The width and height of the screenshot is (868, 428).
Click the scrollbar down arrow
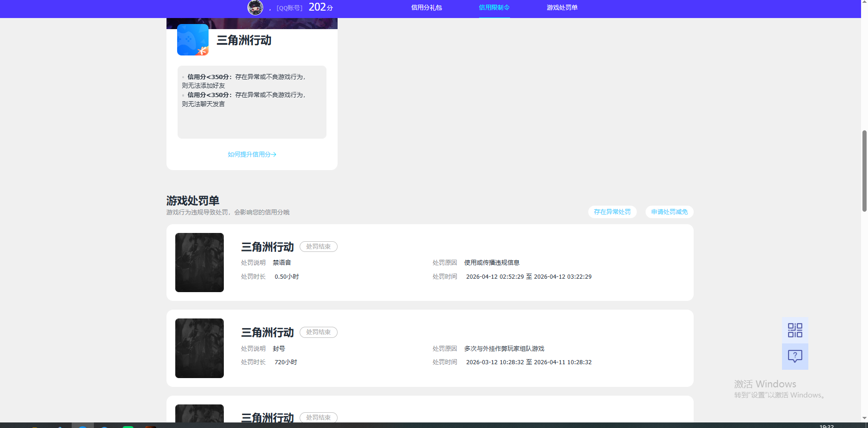point(864,418)
